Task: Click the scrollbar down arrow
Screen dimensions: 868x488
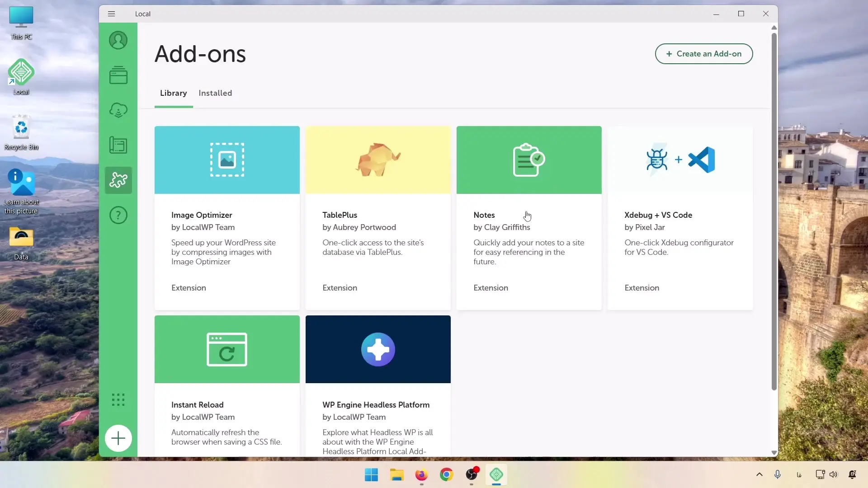Action: tap(774, 453)
